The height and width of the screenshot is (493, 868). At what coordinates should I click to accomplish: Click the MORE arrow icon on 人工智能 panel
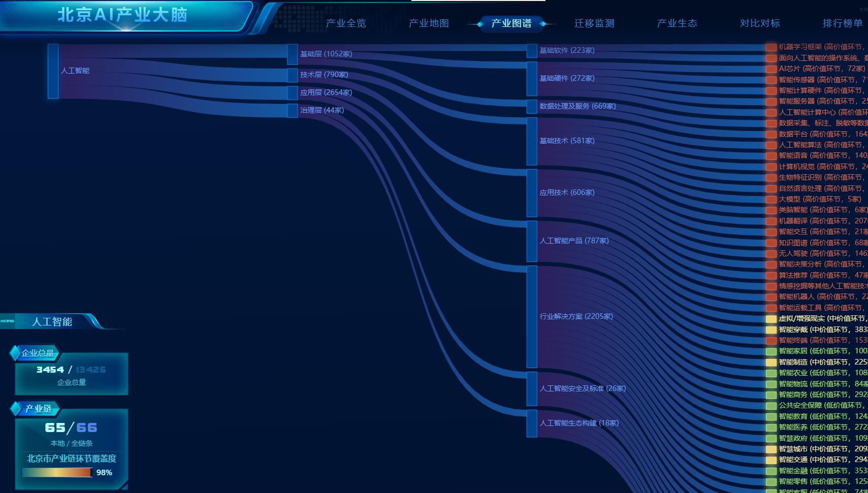(x=6, y=320)
